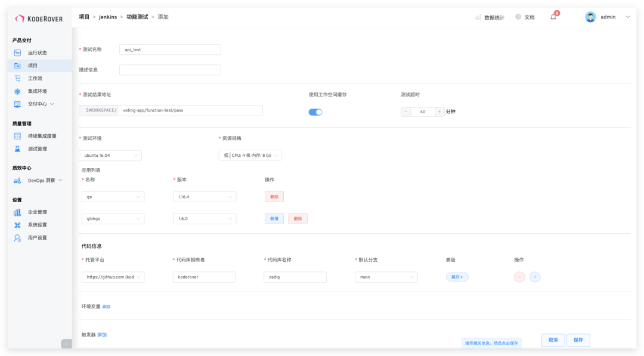Expand the 交付中心 submenu chevron
The width and height of the screenshot is (644, 356).
52,104
